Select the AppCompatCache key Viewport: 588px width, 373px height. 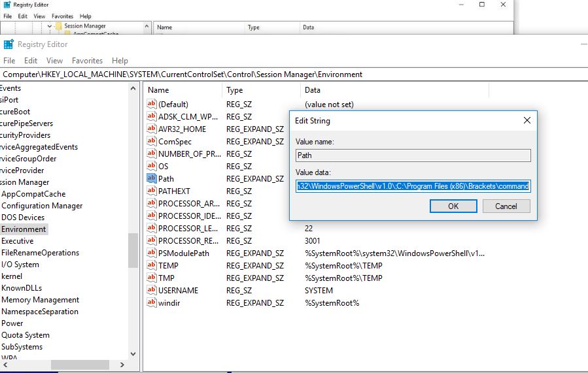(x=33, y=194)
